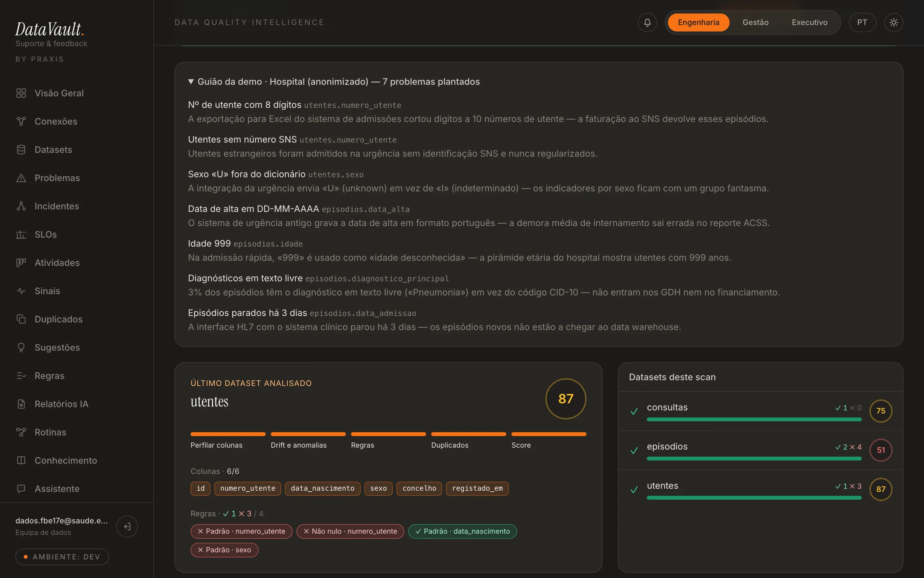Switch to Gestão view
Viewport: 924px width, 578px height.
755,22
